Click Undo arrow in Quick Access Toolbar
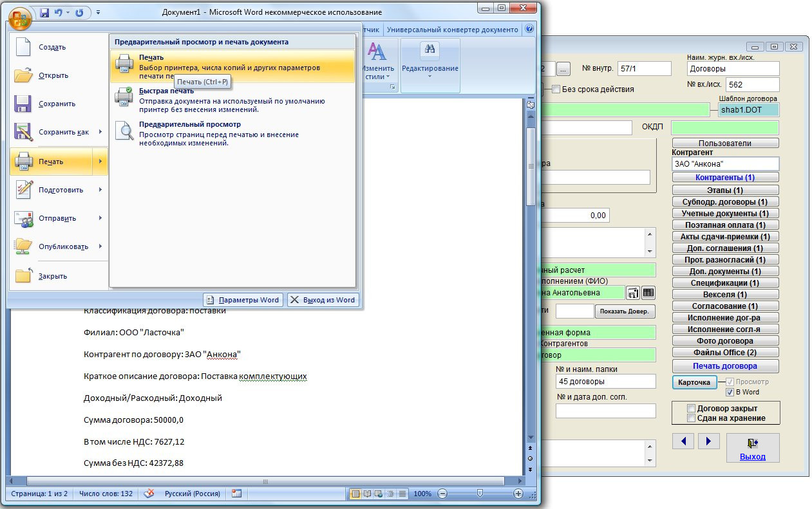812x509 pixels. [59, 12]
